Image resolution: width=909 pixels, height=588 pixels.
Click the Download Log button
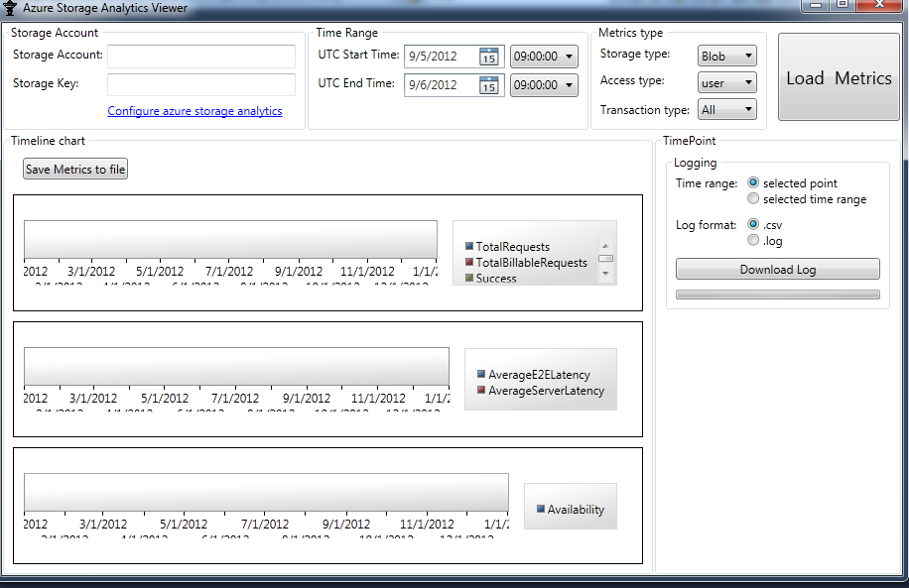pyautogui.click(x=777, y=270)
